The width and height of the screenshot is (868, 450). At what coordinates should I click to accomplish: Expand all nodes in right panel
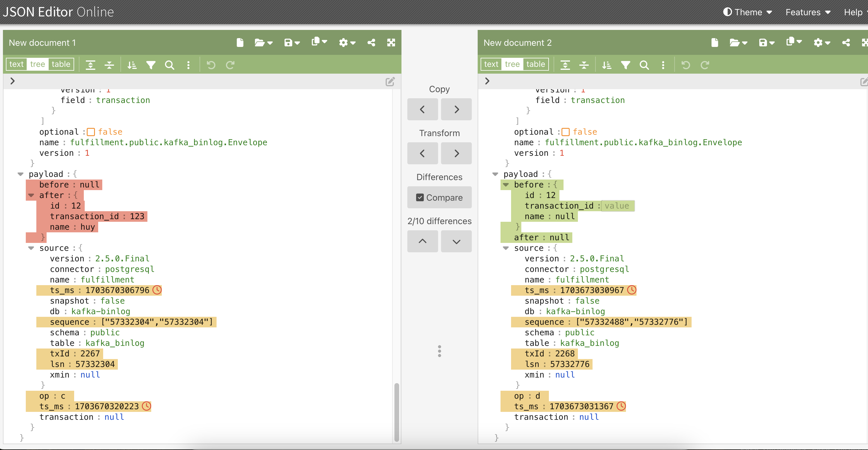click(565, 65)
